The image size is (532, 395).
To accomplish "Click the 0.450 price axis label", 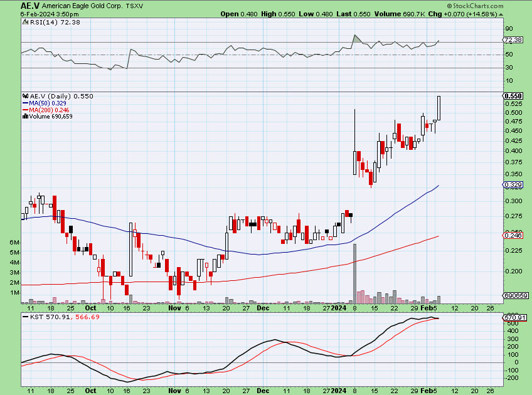I will 514,131.
